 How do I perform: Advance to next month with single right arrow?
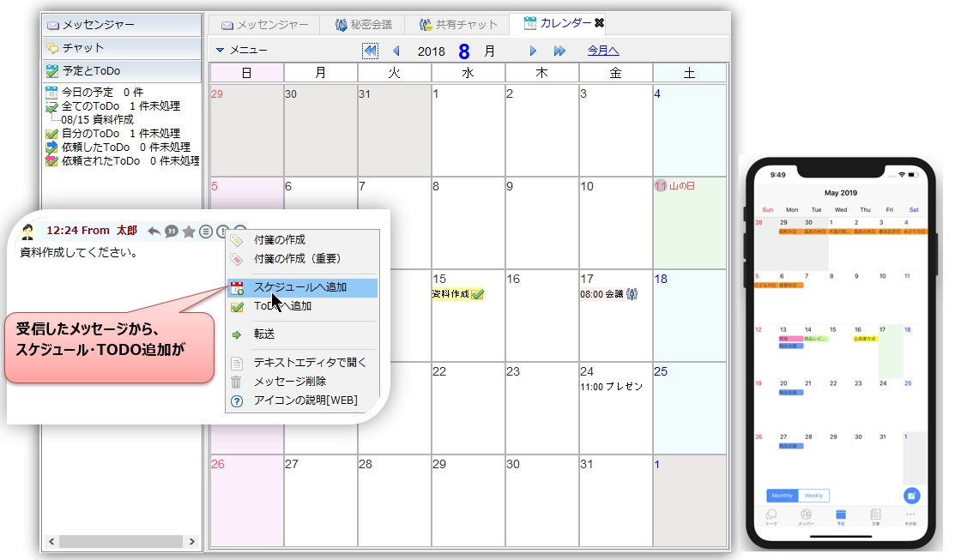click(x=533, y=51)
